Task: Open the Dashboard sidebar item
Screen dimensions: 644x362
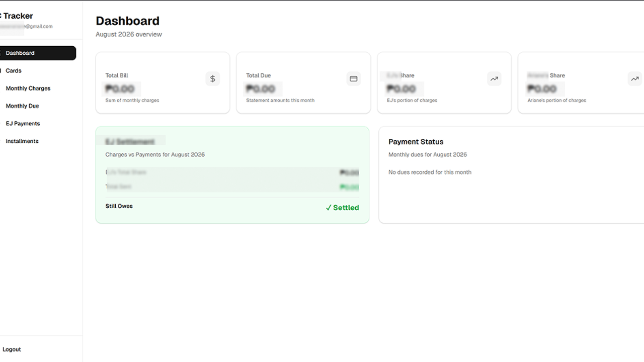Action: 37,53
